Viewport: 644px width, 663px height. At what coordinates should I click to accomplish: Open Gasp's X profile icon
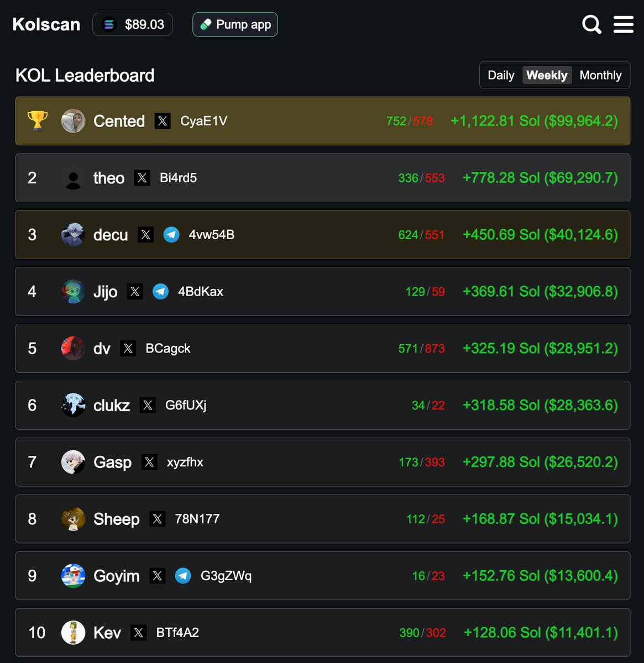(x=149, y=462)
